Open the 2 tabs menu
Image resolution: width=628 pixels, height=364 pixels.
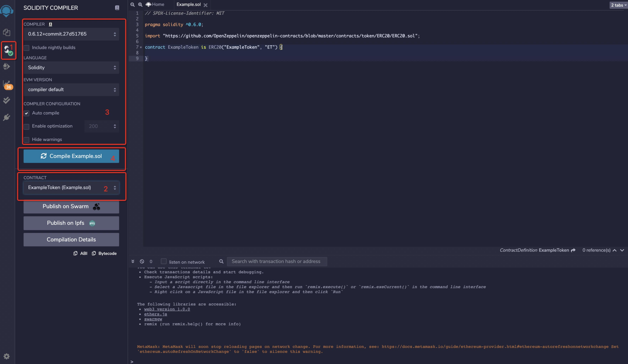[618, 5]
